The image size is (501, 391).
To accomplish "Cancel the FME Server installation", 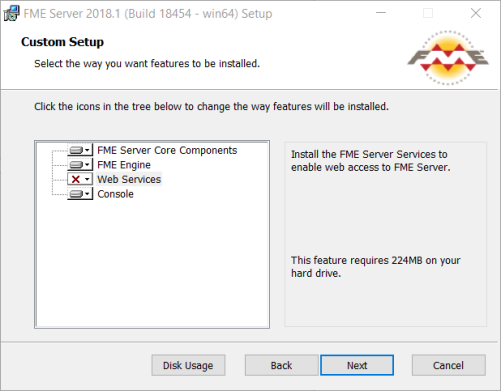I will point(448,365).
